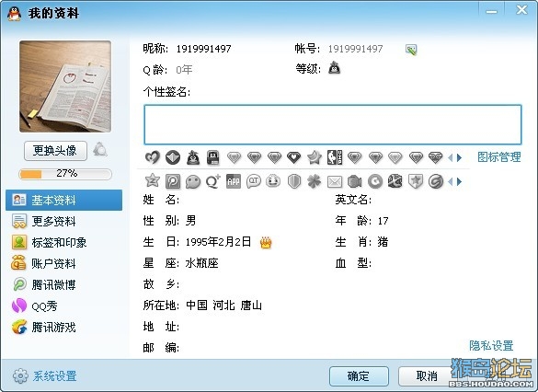The image size is (538, 392).
Task: Select the 基本资料 tab
Action: [63, 200]
